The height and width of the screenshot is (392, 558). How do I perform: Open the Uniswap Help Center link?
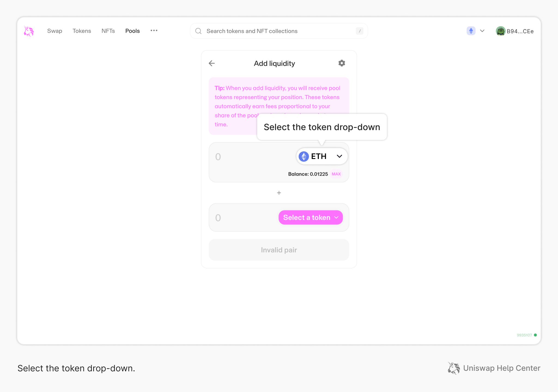click(x=502, y=368)
